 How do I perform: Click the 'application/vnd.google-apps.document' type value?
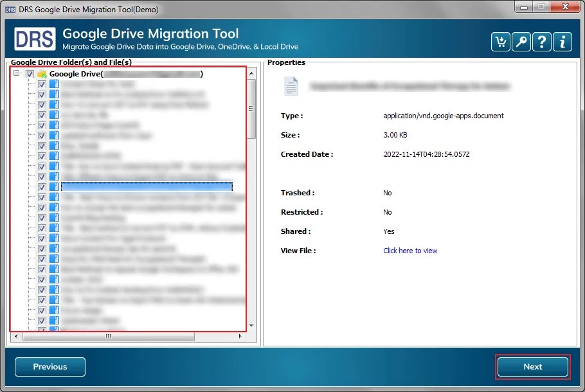(443, 116)
